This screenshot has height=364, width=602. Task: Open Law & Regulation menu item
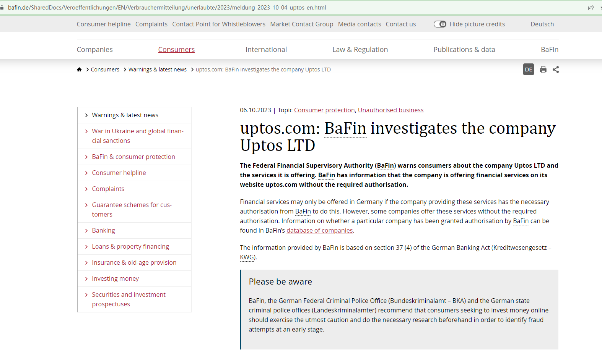[360, 50]
